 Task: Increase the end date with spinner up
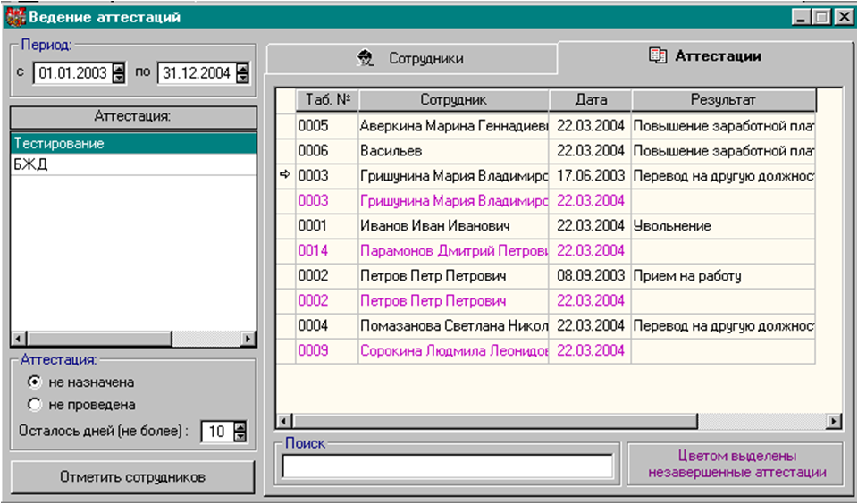(x=243, y=69)
